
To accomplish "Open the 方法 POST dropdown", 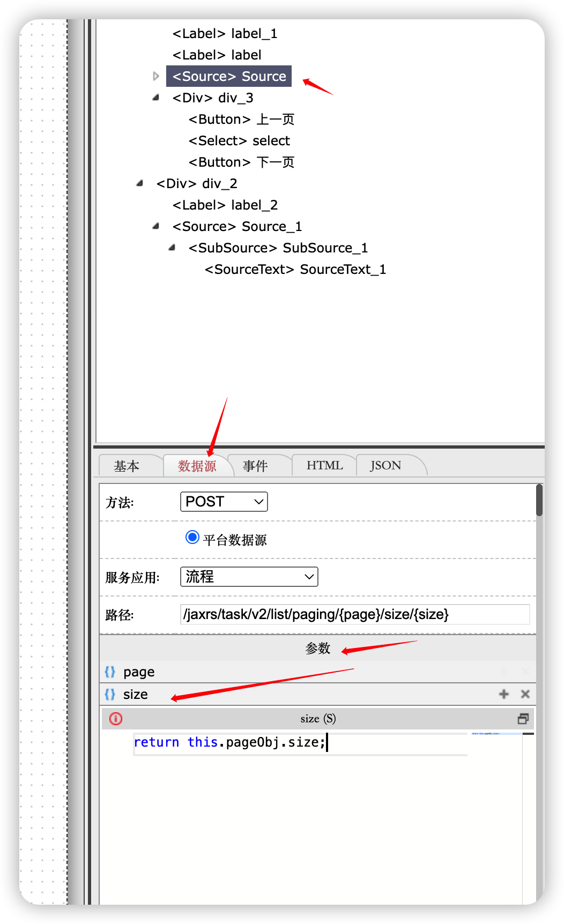I will (x=224, y=502).
